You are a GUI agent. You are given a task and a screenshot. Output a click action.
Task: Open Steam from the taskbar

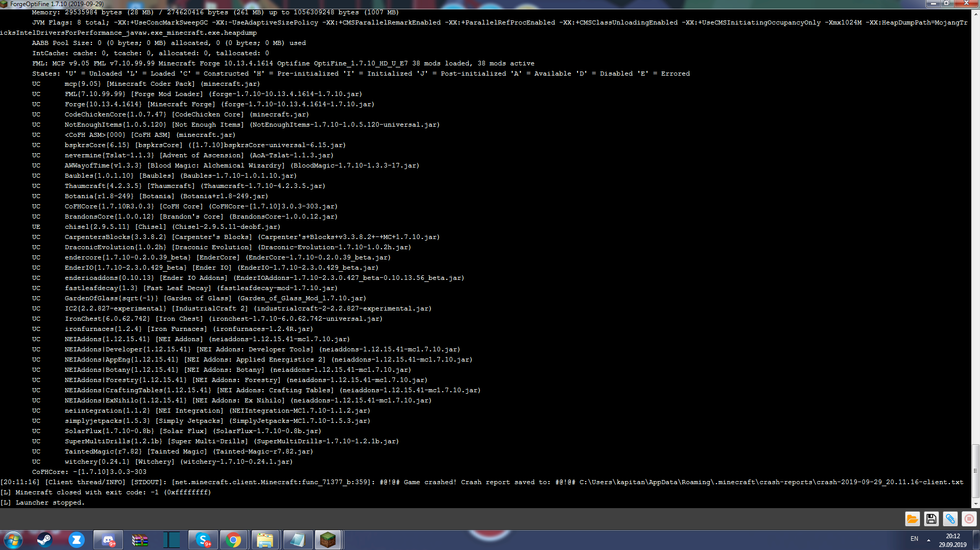[45, 540]
